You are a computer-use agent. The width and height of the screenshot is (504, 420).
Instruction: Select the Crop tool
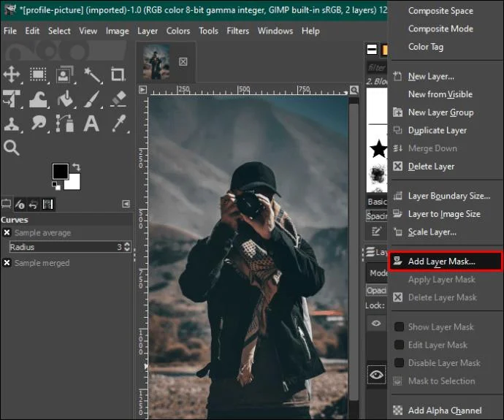point(118,75)
